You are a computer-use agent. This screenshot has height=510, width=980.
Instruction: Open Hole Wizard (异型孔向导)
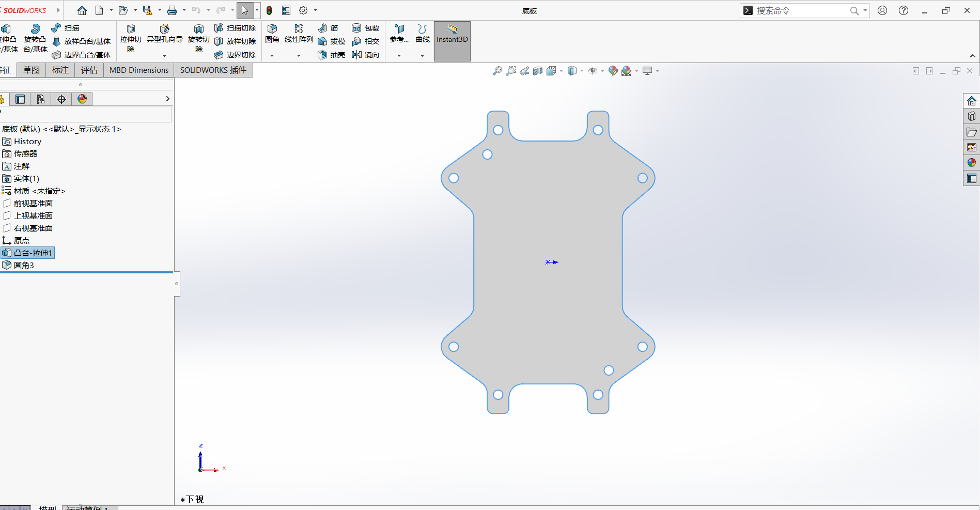tap(165, 34)
